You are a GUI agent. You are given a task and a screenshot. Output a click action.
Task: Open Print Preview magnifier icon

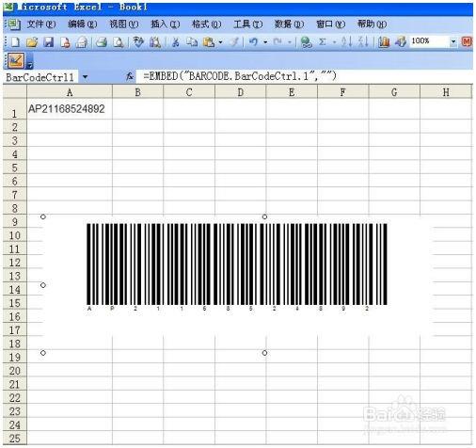(118, 41)
